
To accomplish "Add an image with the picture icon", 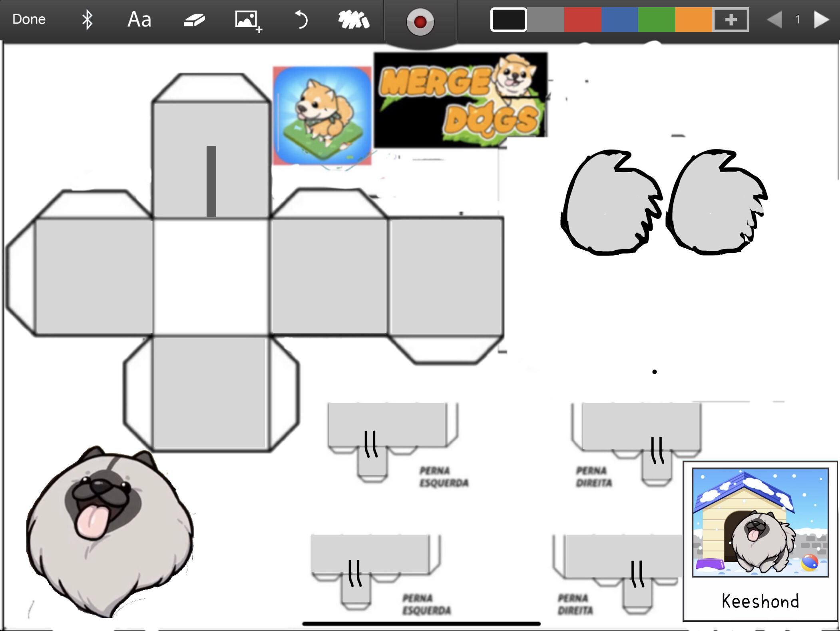I will (x=248, y=21).
